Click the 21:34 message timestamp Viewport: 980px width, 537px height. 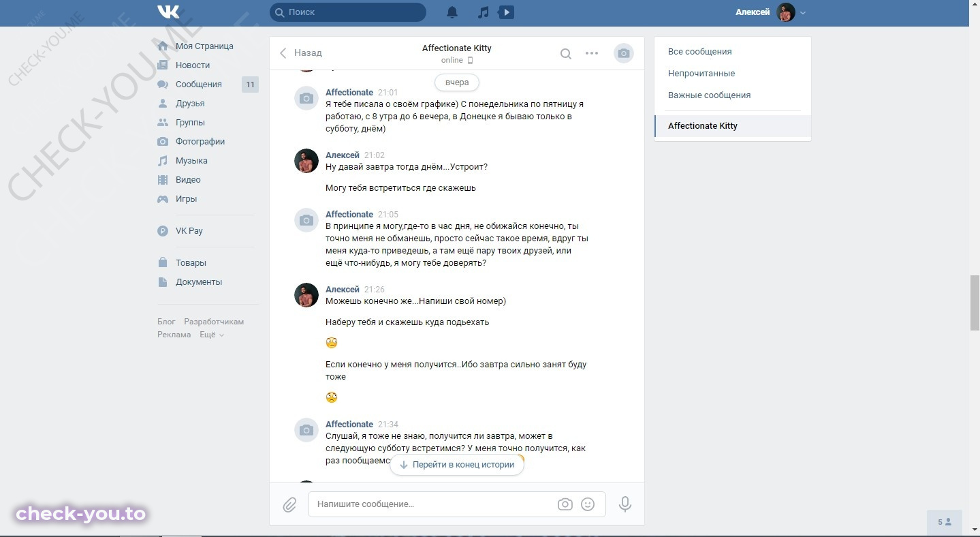point(388,425)
